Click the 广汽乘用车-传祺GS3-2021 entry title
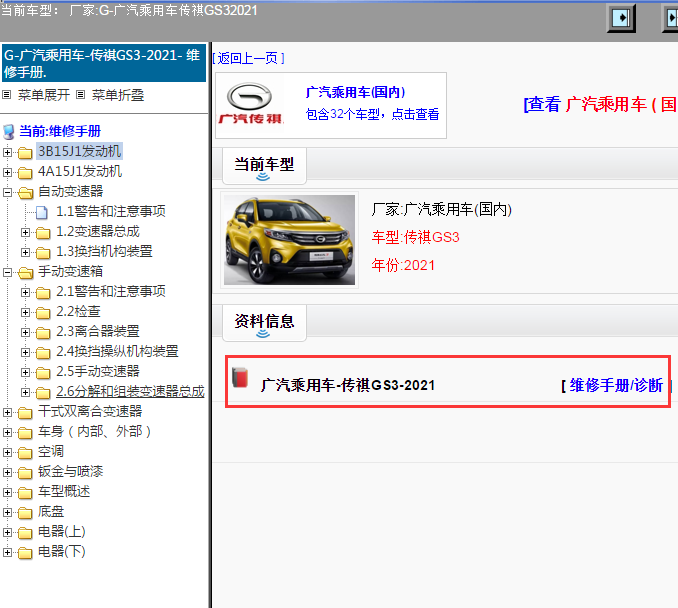 pos(348,385)
